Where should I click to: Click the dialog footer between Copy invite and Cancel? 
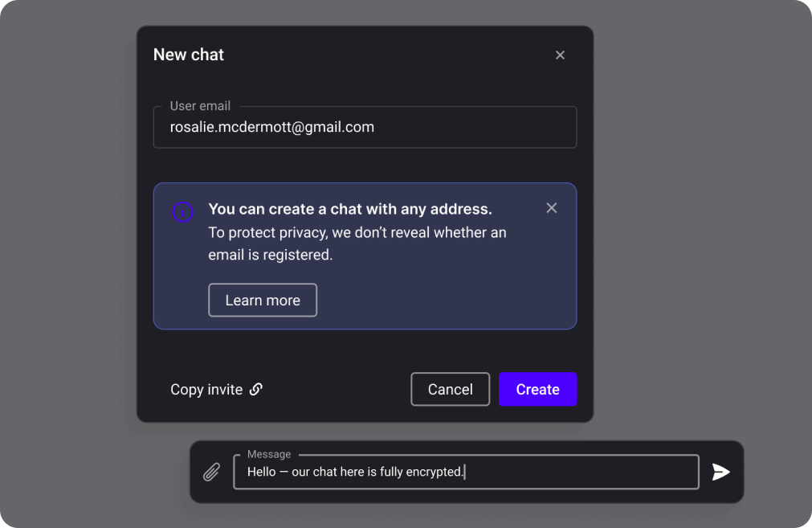(337, 390)
